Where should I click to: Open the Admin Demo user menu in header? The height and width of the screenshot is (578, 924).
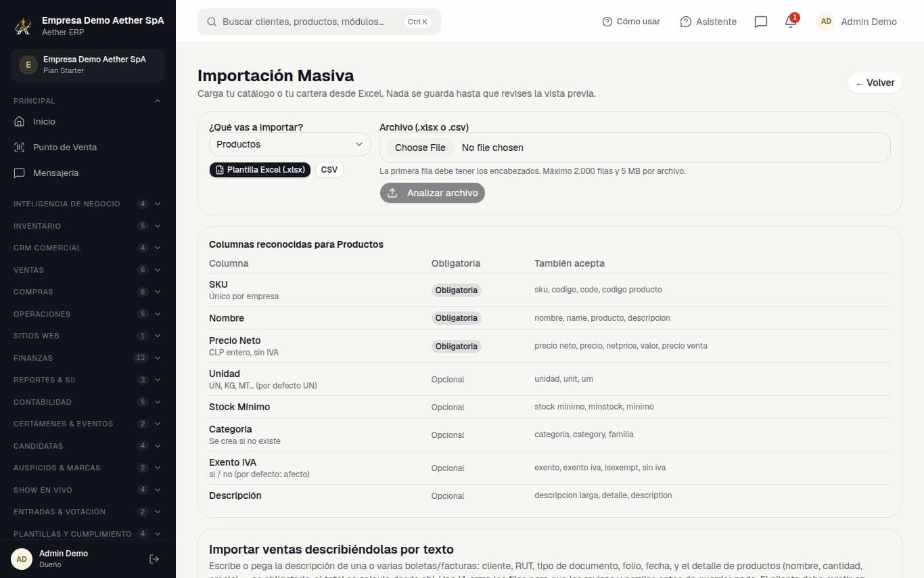857,22
